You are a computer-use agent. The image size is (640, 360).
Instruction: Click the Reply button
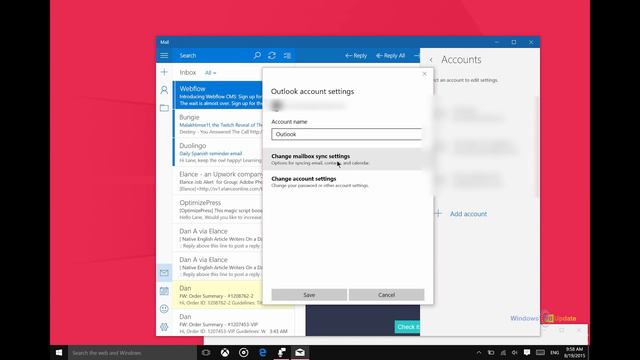356,56
